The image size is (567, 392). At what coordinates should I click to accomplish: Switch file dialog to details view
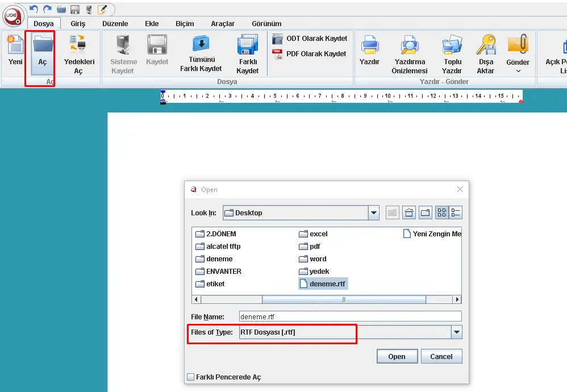tap(456, 213)
